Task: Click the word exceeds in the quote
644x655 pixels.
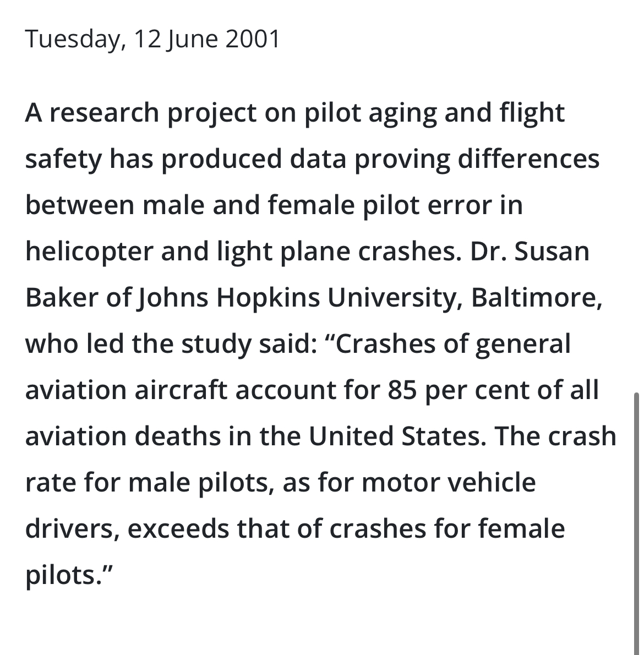Action: tap(178, 528)
